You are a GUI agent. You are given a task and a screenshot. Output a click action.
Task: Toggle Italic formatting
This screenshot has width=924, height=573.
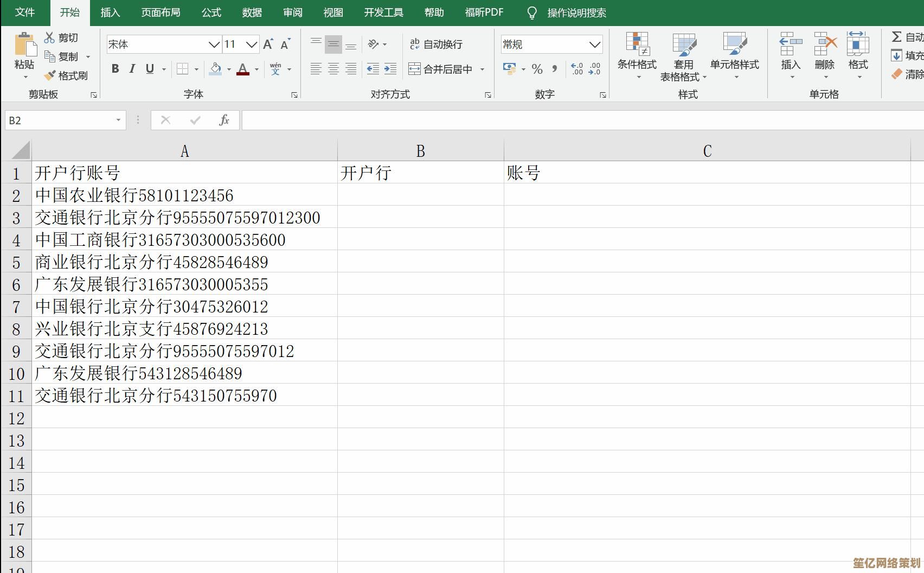(132, 69)
